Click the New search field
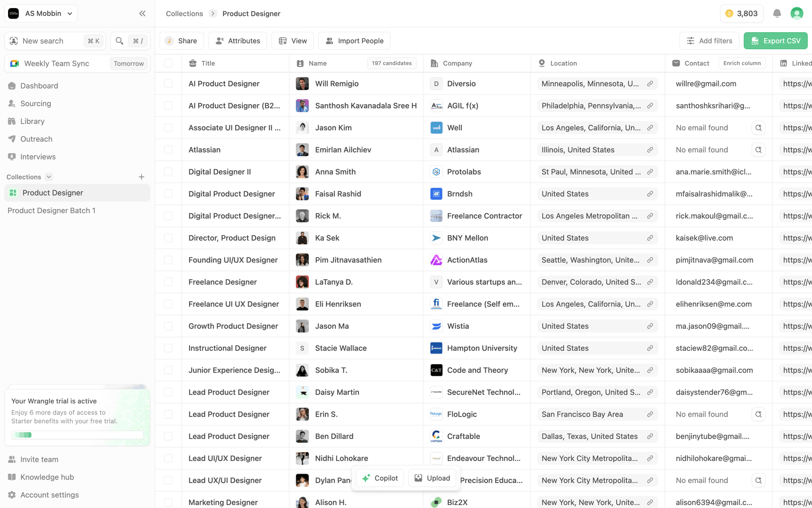Viewport: 812px width, 508px height. click(x=55, y=41)
